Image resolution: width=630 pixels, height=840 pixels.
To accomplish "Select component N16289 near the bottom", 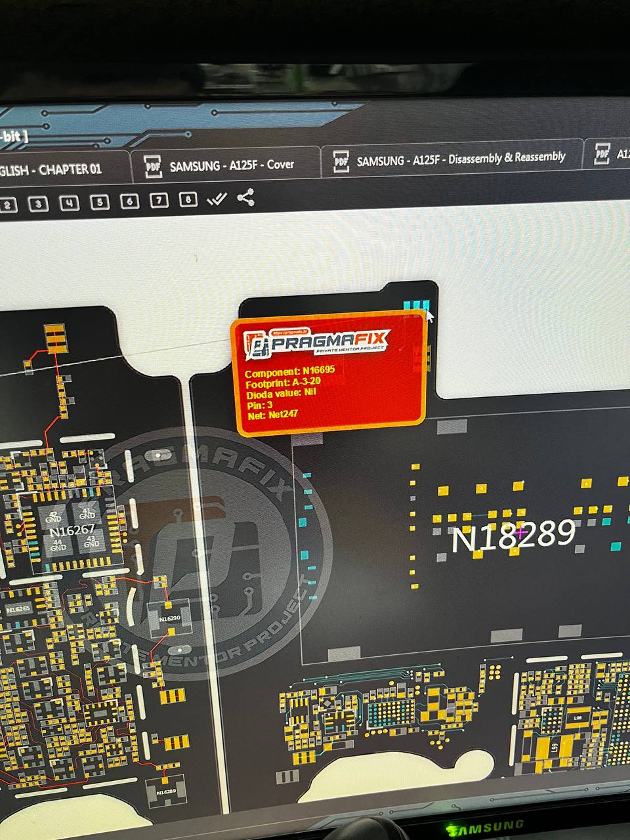I will pos(166,792).
